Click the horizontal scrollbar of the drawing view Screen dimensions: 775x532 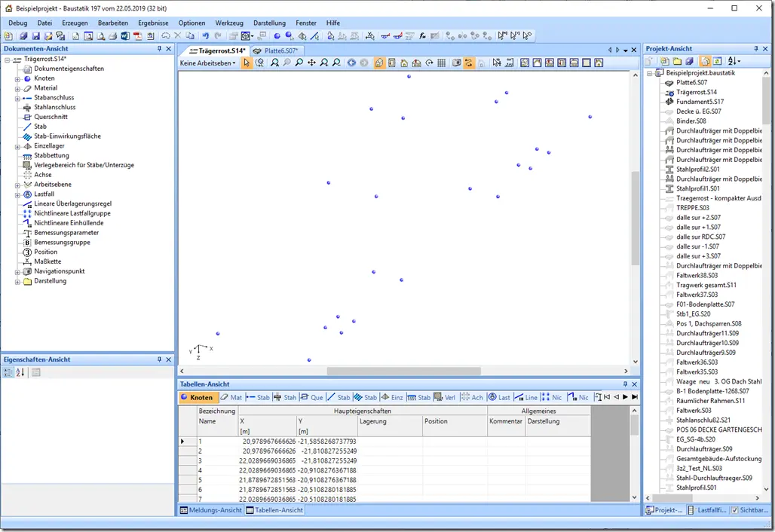click(x=403, y=371)
